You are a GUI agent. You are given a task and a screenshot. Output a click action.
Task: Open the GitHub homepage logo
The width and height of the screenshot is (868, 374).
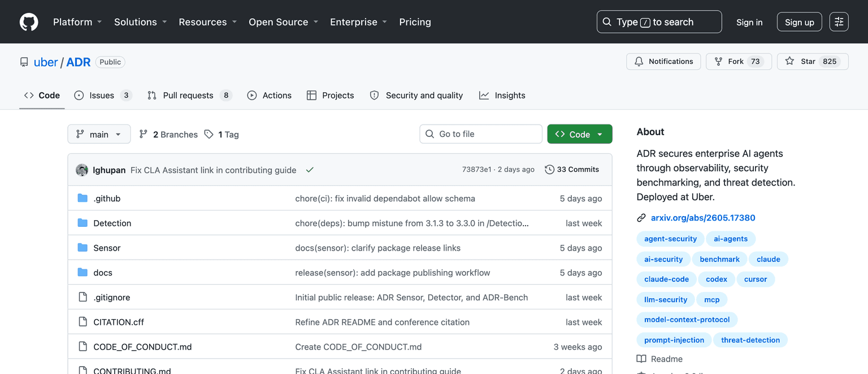pyautogui.click(x=29, y=22)
